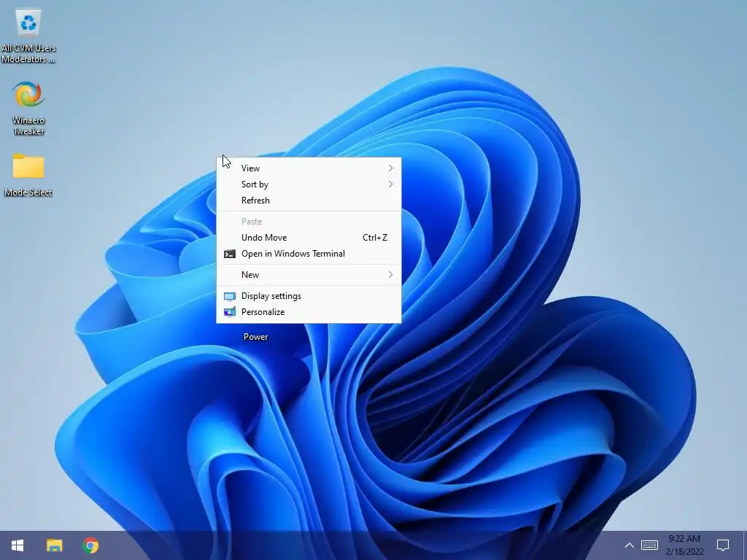Choose Undo Move in the context menu

[x=309, y=238]
